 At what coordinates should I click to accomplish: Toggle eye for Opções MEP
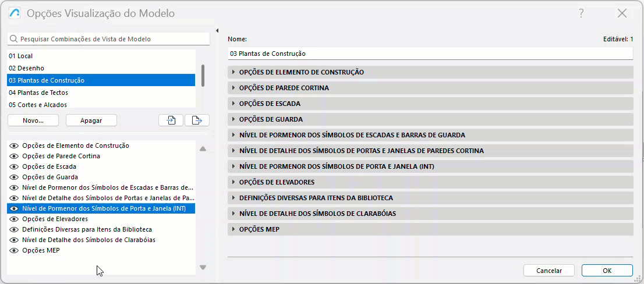pos(15,250)
